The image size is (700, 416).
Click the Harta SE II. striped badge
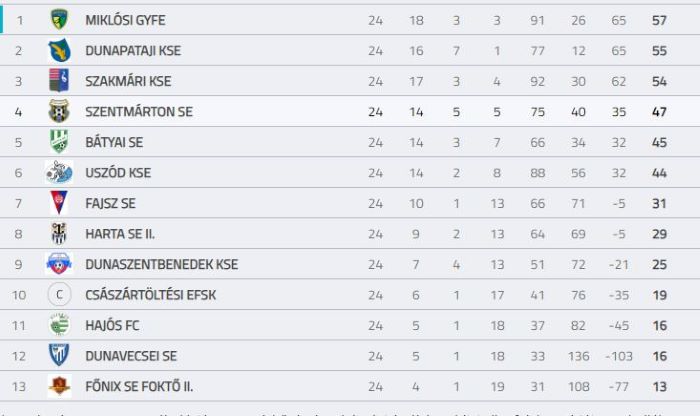coord(59,233)
